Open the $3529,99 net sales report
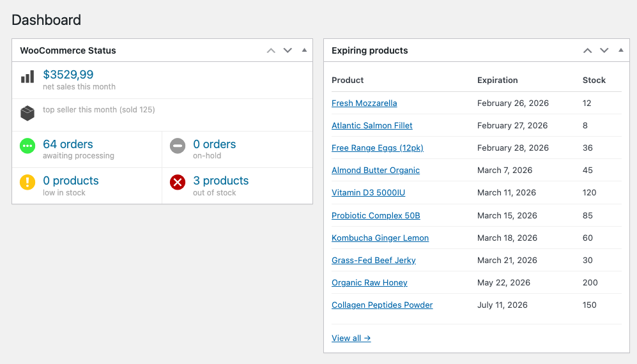Viewport: 637px width, 364px height. 68,75
